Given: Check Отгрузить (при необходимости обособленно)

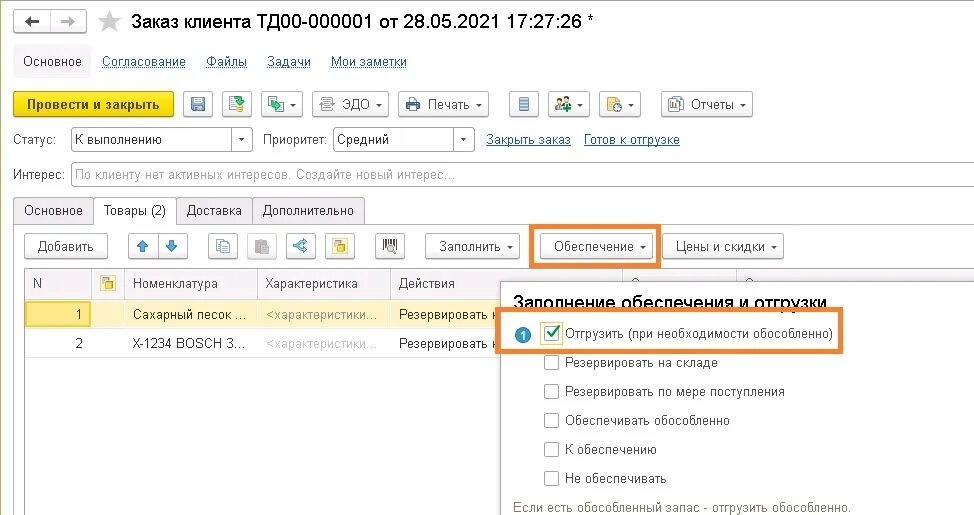Looking at the screenshot, I should 552,334.
